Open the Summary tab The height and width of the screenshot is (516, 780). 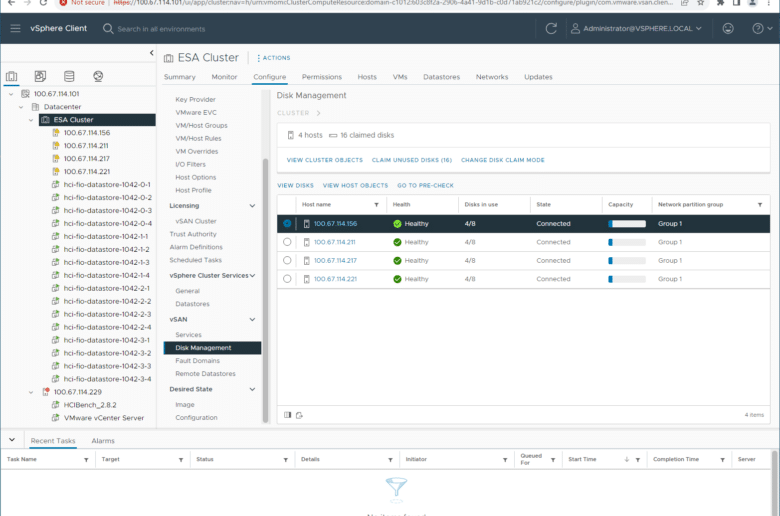click(180, 77)
